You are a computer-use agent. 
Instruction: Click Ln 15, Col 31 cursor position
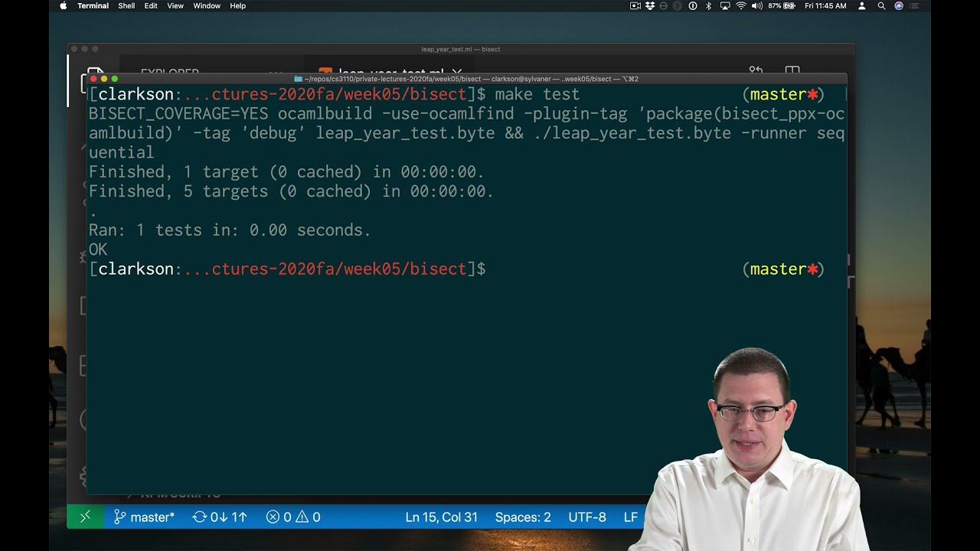[442, 517]
